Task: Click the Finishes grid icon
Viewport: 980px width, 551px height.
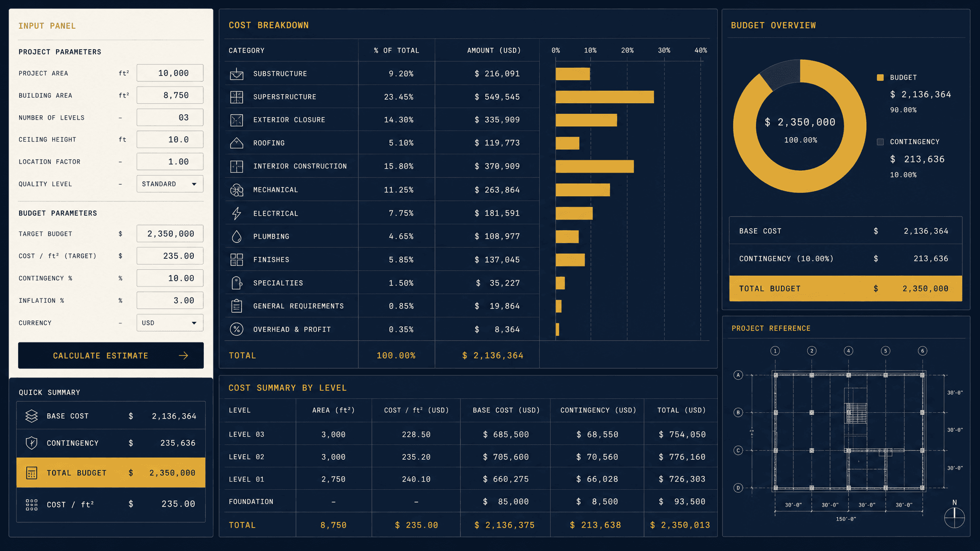Action: (x=236, y=260)
